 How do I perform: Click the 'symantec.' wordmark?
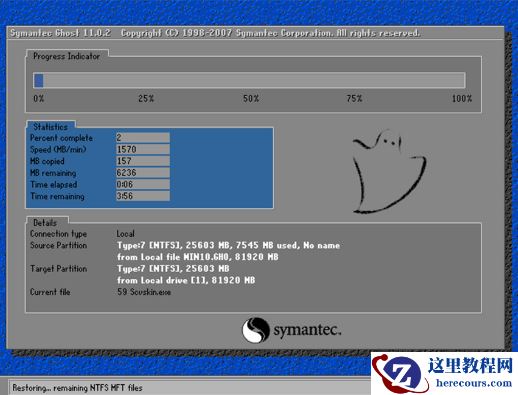[307, 330]
